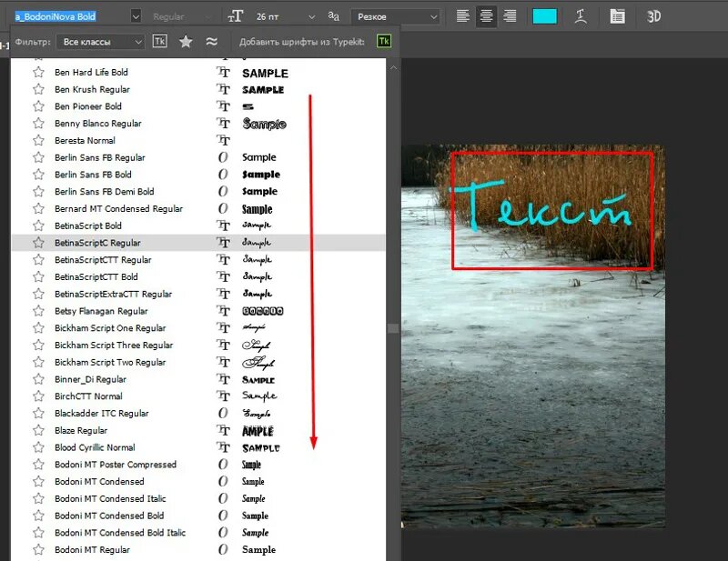Favorite the Berlin Sans FB Bold font

[38, 175]
